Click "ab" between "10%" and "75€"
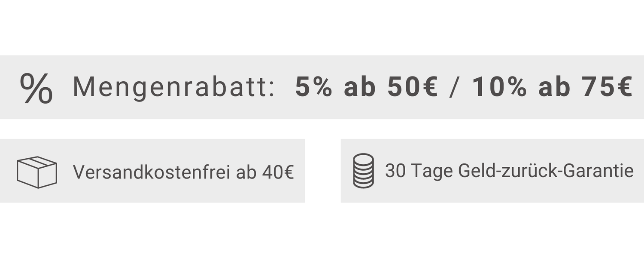 point(554,87)
